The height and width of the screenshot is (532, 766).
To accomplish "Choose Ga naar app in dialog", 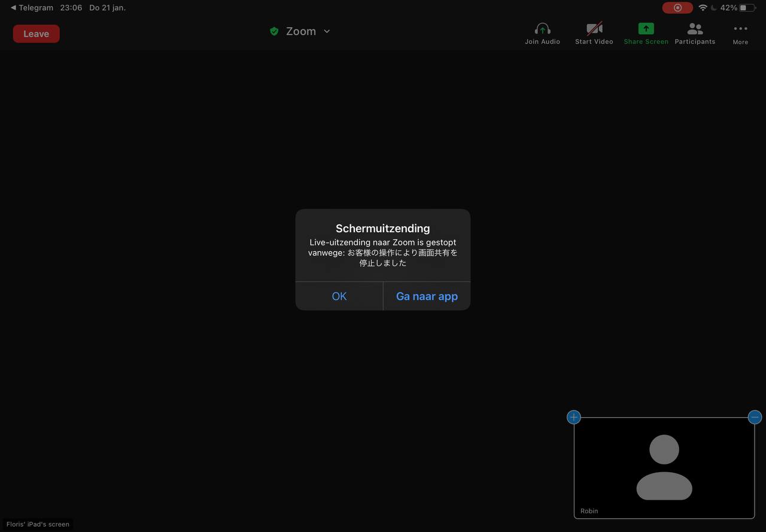I will [x=427, y=296].
